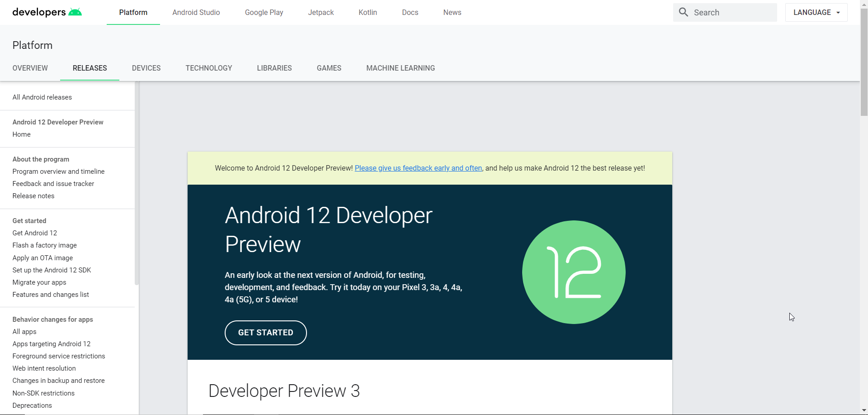Switch to the Google Play tab
Viewport: 868px width, 415px height.
pos(264,12)
